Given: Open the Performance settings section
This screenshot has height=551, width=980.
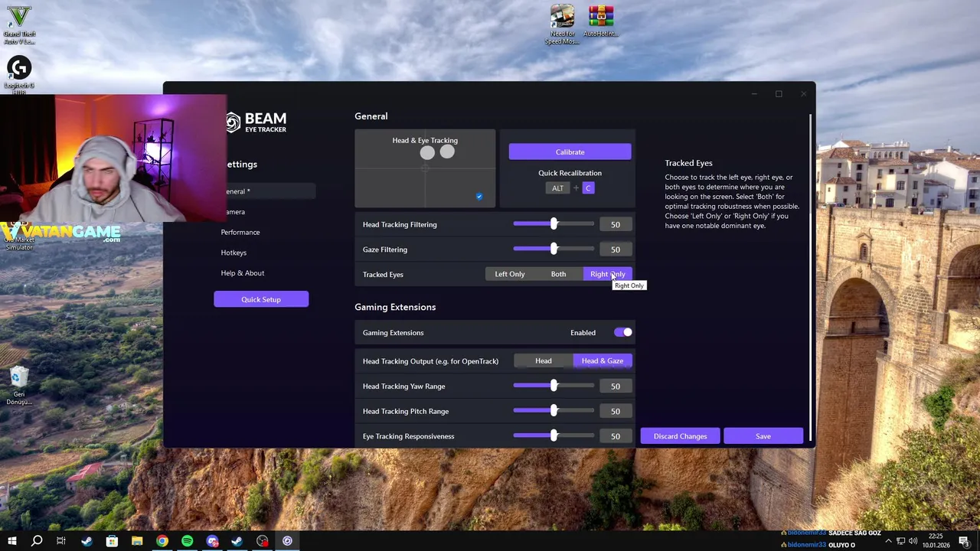Looking at the screenshot, I should pyautogui.click(x=240, y=232).
